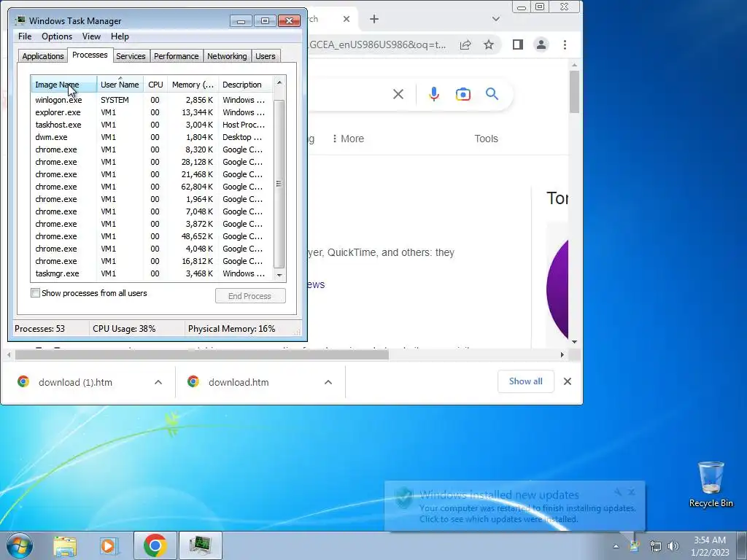Click the Tools button in Google search
The width and height of the screenshot is (747, 560).
pyautogui.click(x=486, y=139)
